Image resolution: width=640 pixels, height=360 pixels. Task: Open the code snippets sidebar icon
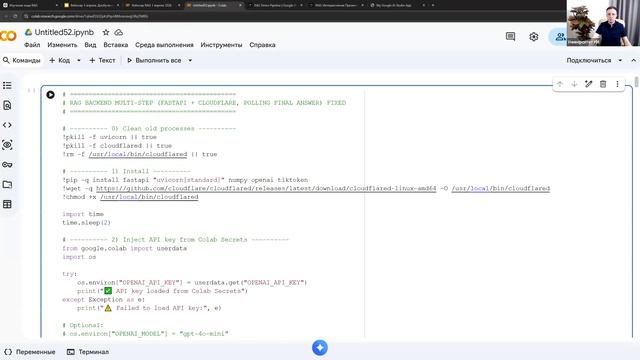(x=7, y=125)
